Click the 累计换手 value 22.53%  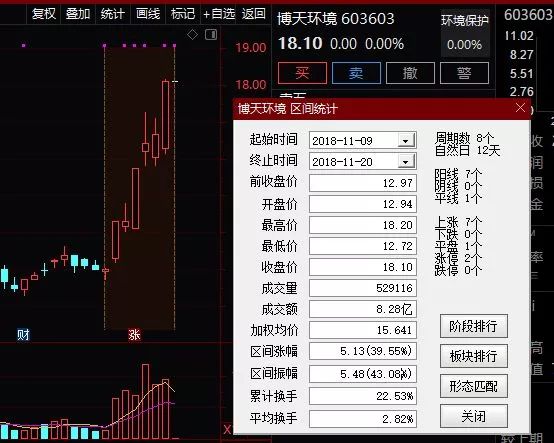point(363,396)
